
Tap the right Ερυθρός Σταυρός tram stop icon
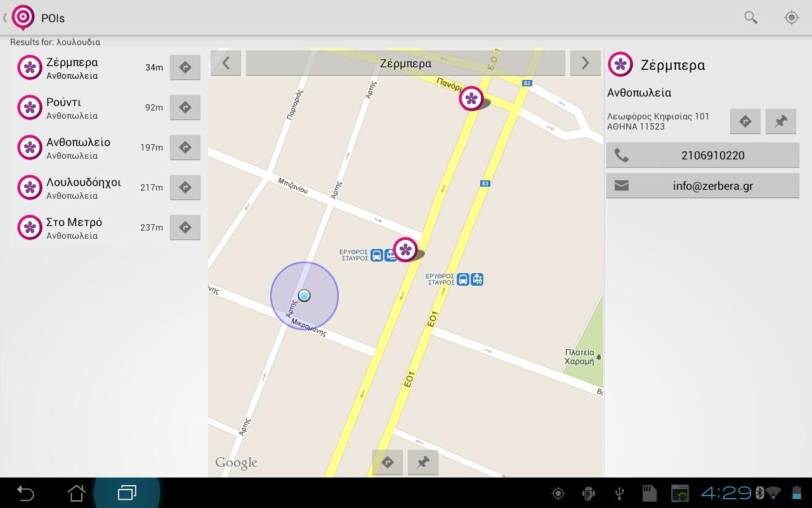click(477, 279)
